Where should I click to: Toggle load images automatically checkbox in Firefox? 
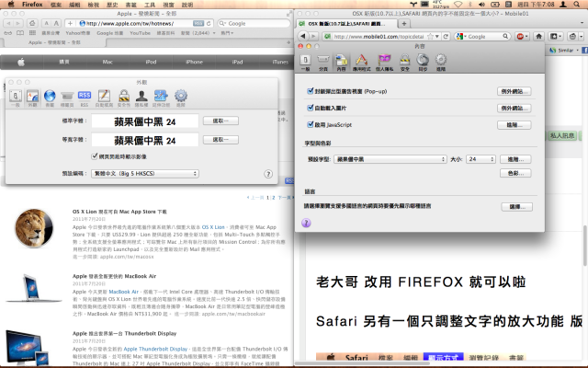[310, 108]
